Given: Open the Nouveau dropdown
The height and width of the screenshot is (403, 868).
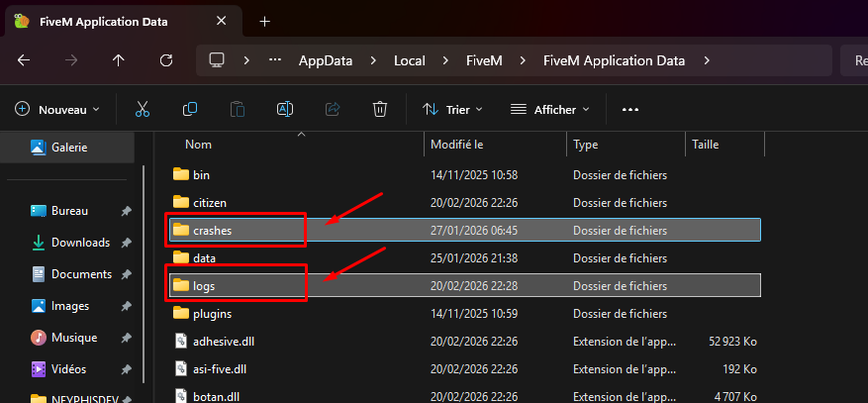Looking at the screenshot, I should 58,109.
